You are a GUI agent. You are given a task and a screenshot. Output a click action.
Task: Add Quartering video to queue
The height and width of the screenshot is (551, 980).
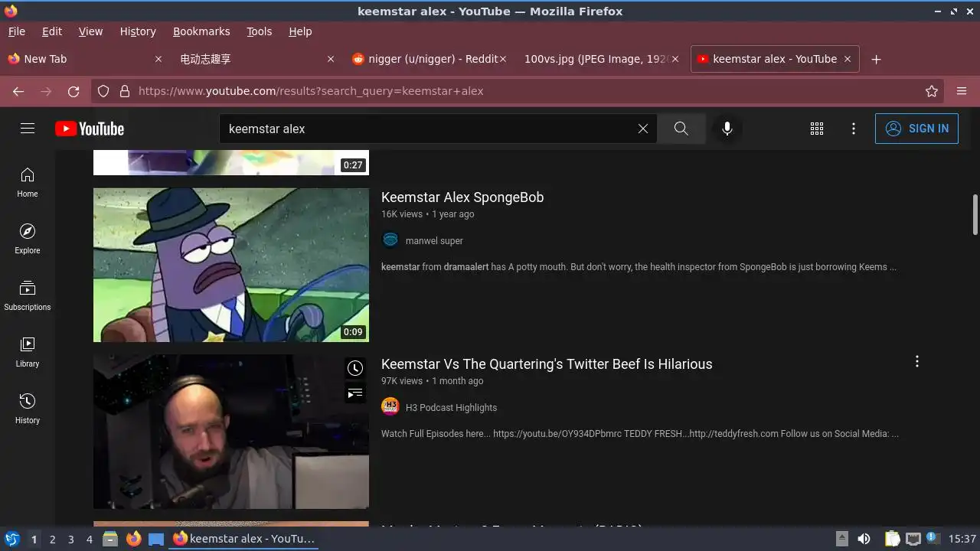[x=355, y=393]
